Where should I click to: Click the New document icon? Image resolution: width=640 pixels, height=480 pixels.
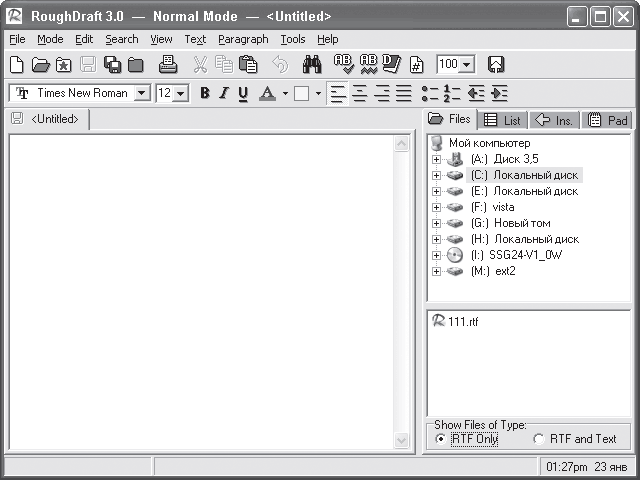17,64
